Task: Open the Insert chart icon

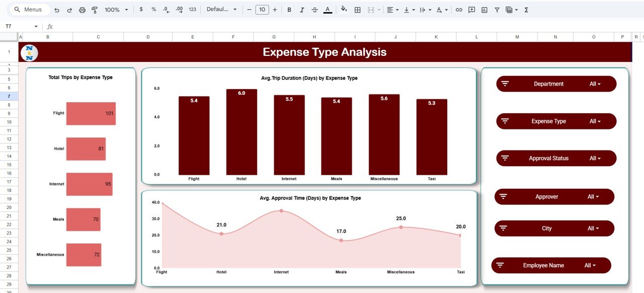Action: tap(485, 9)
